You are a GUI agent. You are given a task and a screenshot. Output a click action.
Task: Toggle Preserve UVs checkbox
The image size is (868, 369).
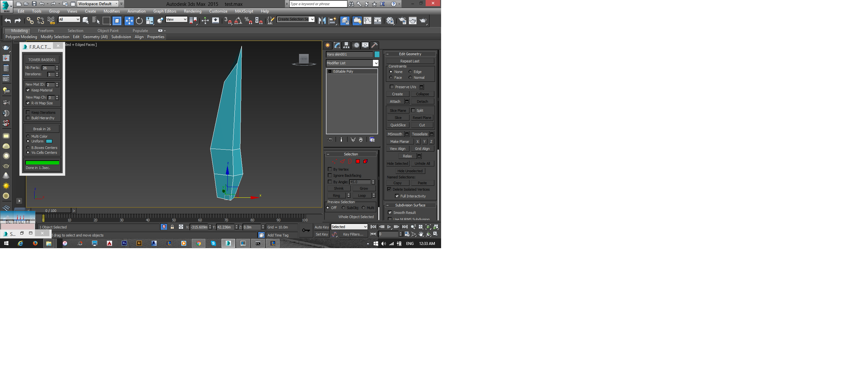tap(392, 87)
